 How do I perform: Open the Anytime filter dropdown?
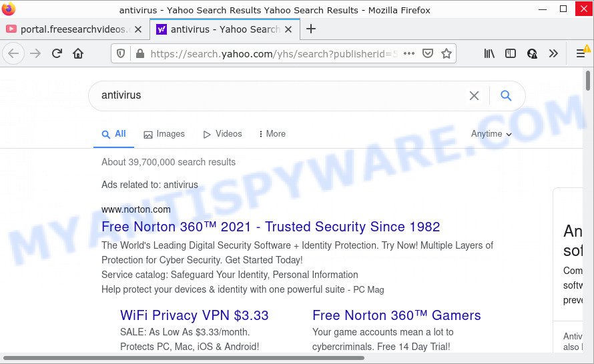491,134
